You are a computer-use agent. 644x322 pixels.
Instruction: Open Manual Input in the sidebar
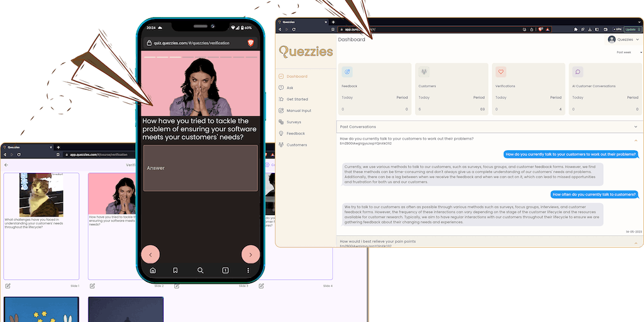click(x=295, y=111)
